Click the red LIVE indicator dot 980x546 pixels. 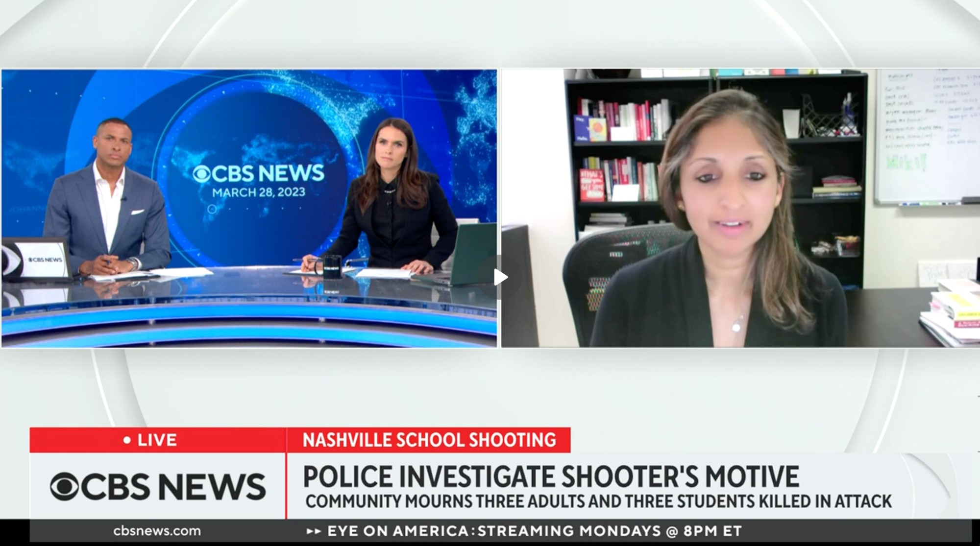(127, 440)
